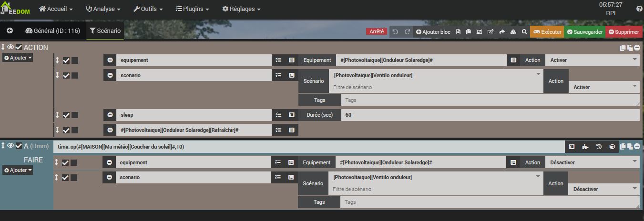Toggle parallel box on ACTION equipement row

[x=75, y=60]
